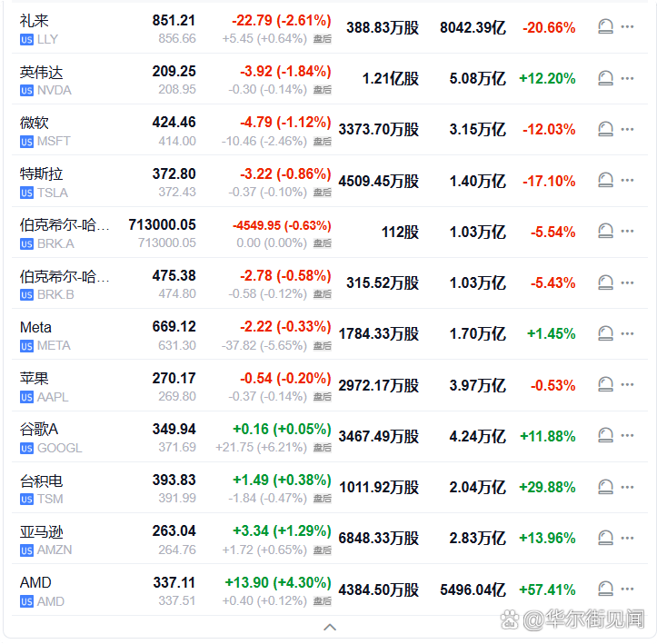Set price alert bell for BRK.B row

point(605,282)
